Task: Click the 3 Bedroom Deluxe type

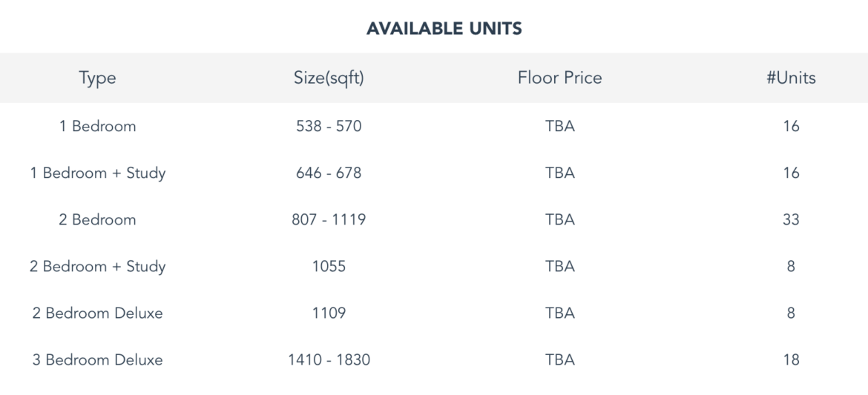Action: pos(97,360)
